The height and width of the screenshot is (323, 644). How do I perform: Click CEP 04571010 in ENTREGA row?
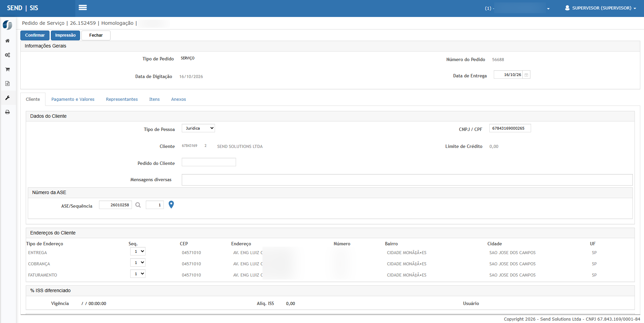pyautogui.click(x=191, y=253)
